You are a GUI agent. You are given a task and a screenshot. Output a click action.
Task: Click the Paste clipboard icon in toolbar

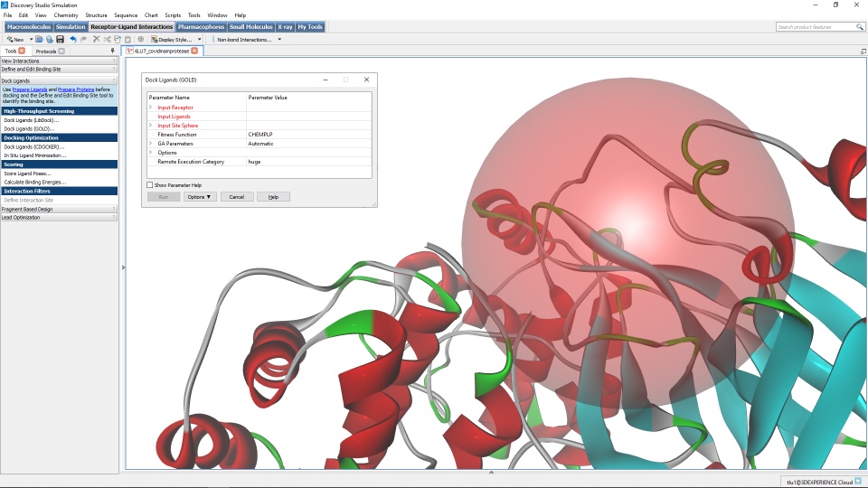(127, 39)
